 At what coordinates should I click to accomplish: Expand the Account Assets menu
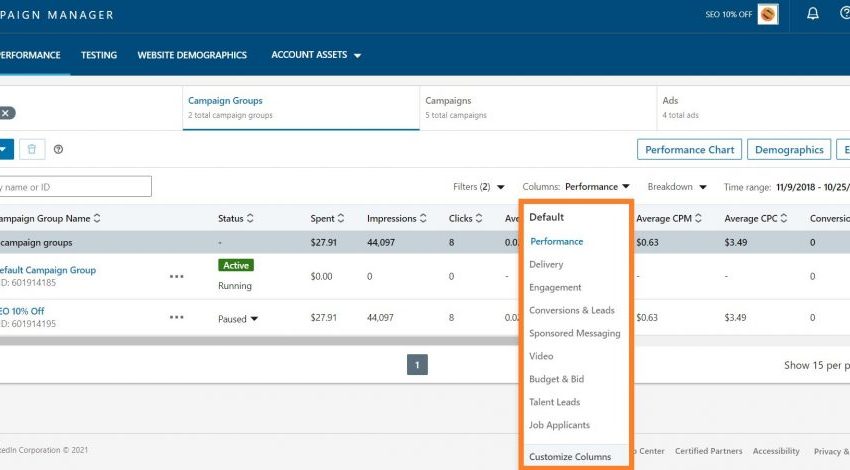(x=316, y=55)
